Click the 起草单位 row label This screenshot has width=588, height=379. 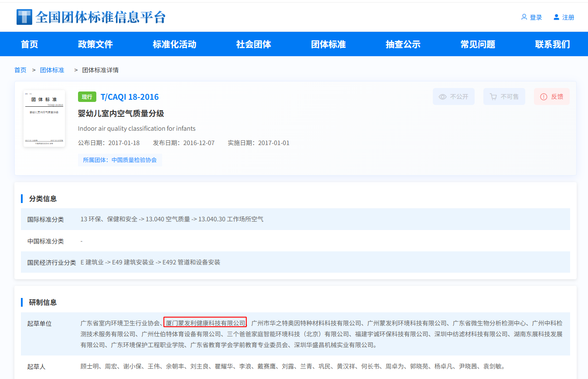pos(40,323)
